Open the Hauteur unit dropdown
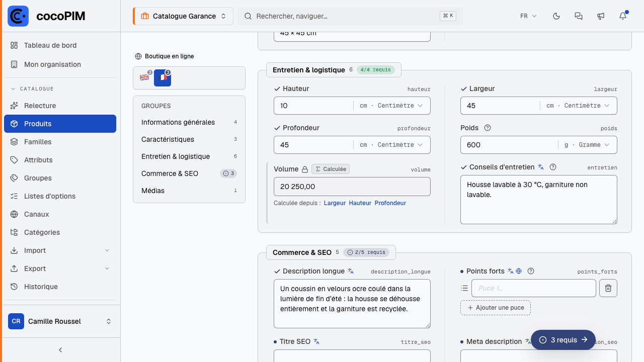 coord(391,106)
